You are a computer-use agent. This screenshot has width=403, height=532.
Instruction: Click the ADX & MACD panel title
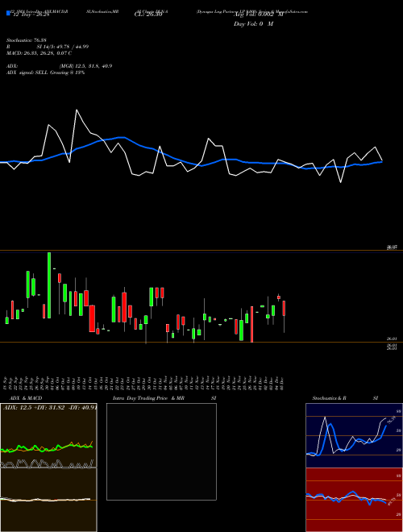click(x=26, y=398)
